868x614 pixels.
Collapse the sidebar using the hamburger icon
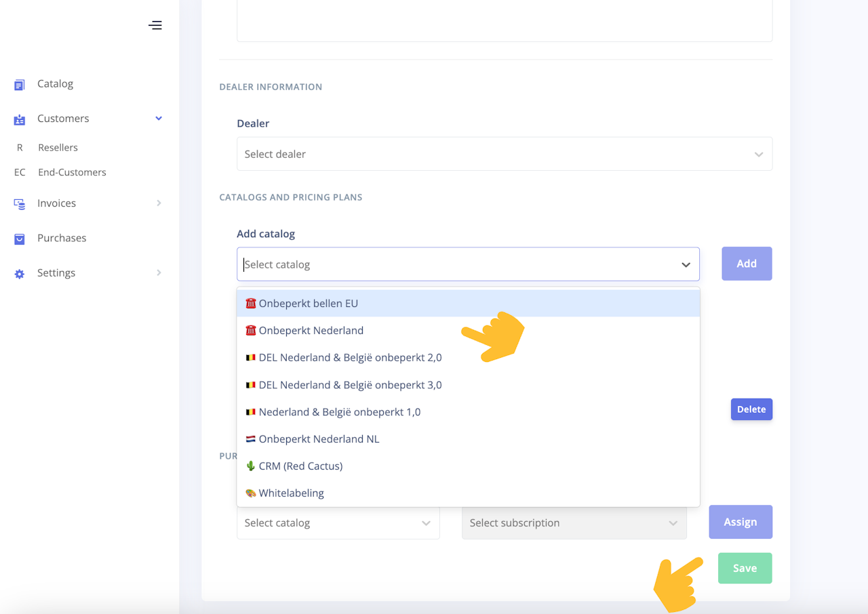(x=155, y=26)
